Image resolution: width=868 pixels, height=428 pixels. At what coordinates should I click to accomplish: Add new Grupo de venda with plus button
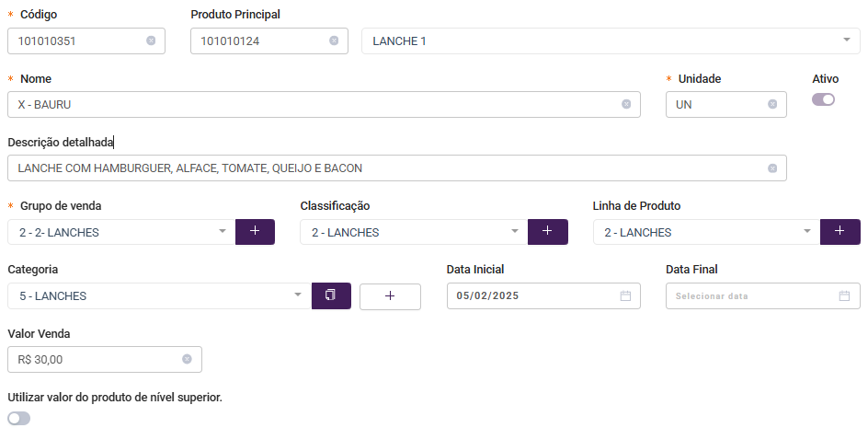coord(256,232)
